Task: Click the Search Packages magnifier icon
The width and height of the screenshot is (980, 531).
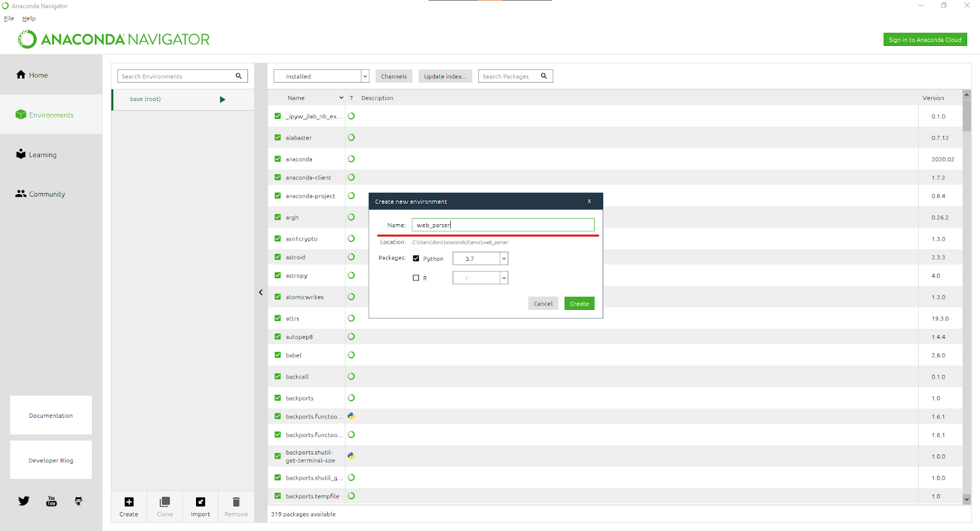Action: click(544, 76)
